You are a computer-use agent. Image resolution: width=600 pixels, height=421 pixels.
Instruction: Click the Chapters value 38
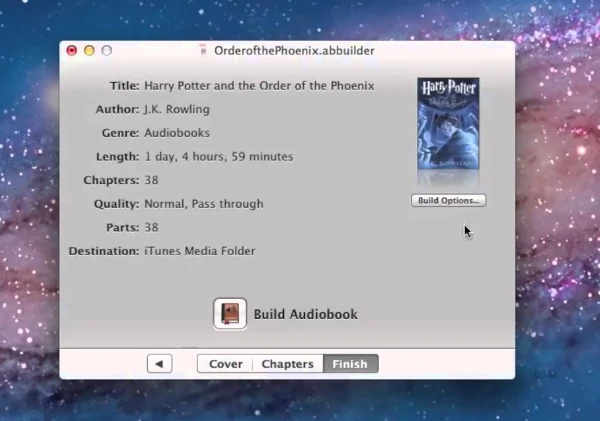(151, 180)
